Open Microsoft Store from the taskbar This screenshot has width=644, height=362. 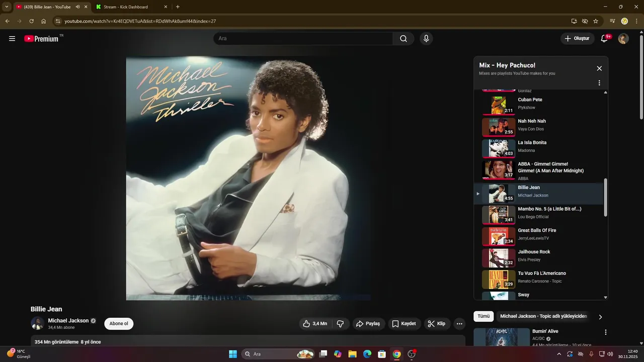coord(382,354)
